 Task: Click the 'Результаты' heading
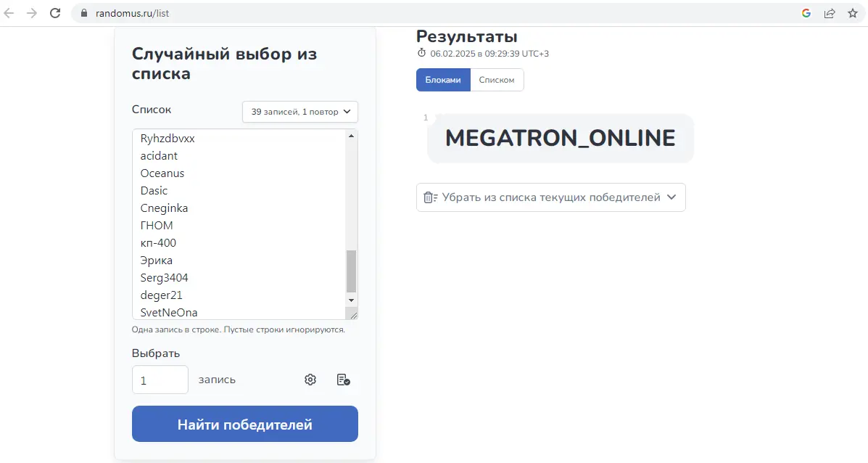tap(467, 36)
